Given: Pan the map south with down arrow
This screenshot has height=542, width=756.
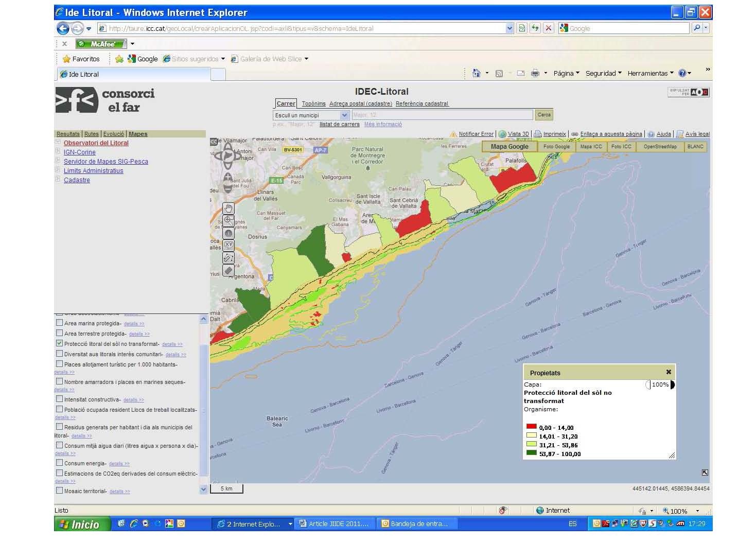Looking at the screenshot, I should point(227,165).
